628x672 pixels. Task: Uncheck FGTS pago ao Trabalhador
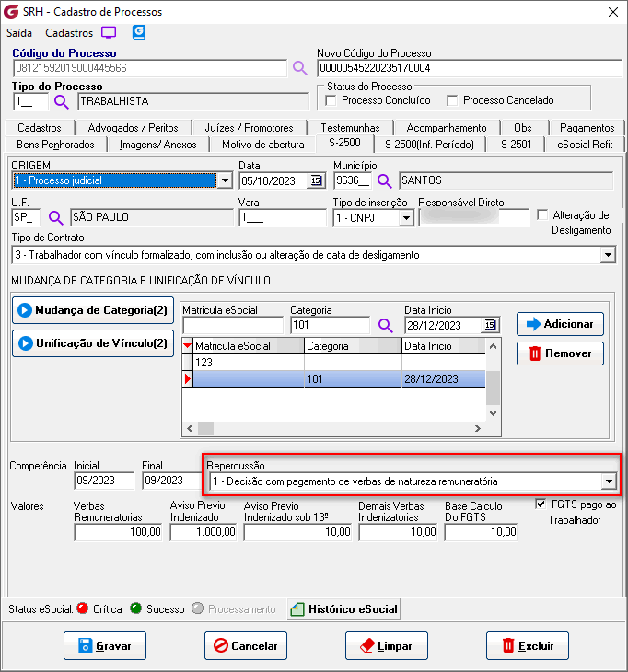point(541,504)
